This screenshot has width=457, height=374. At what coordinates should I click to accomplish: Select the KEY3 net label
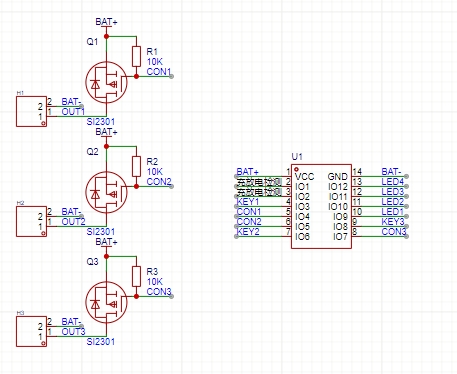[x=393, y=222]
